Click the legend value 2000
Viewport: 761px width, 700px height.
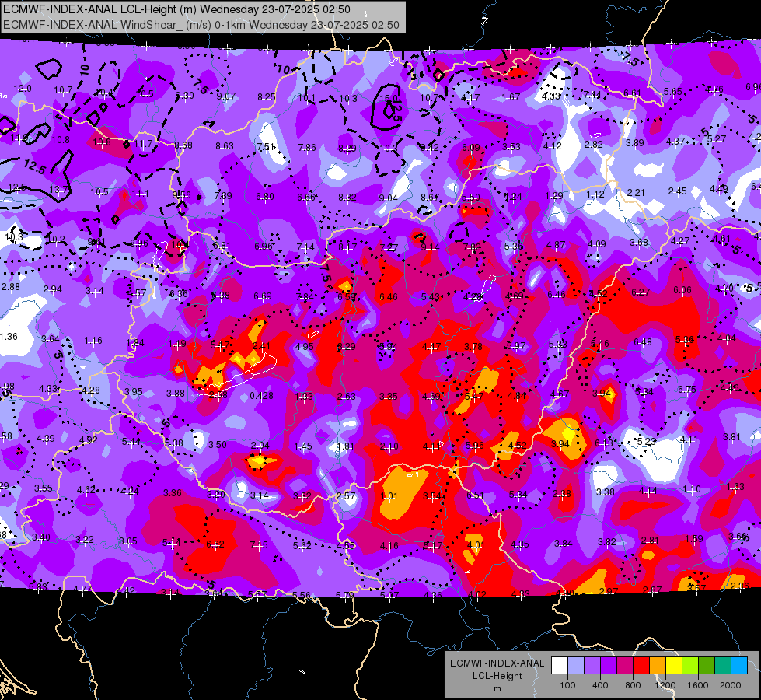click(x=731, y=685)
